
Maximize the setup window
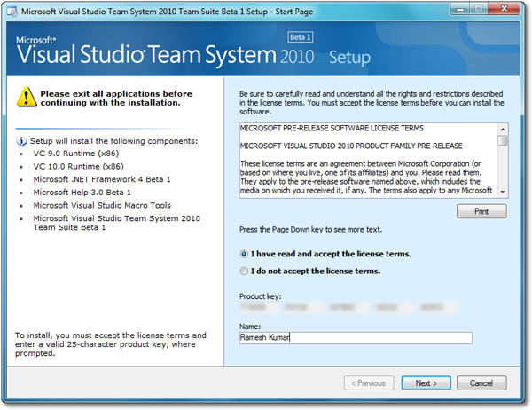click(x=479, y=9)
